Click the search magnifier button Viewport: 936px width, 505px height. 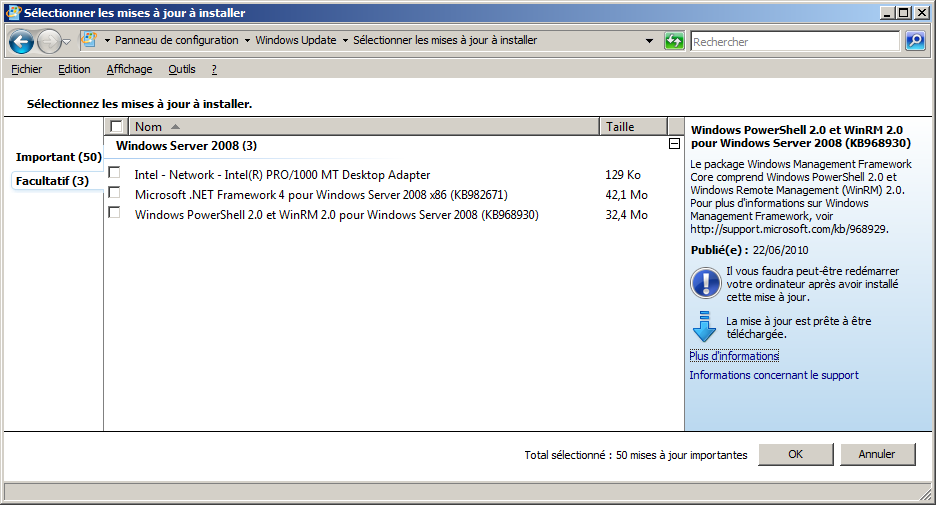(x=915, y=41)
